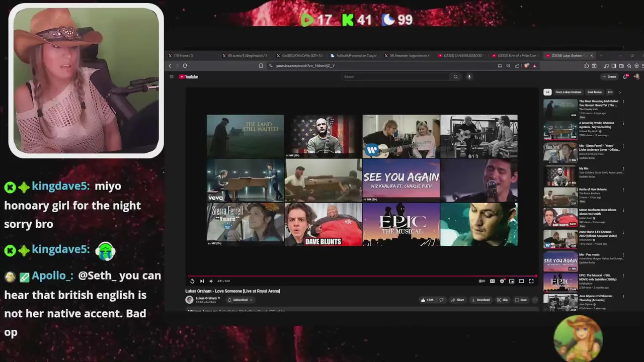Reload the browser page
Screen dimensions: 644x362
[x=185, y=66]
